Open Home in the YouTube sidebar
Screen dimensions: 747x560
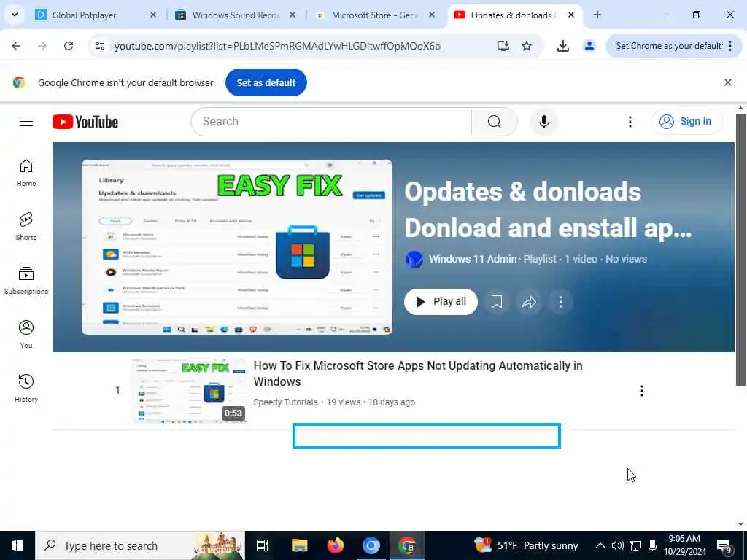[26, 172]
